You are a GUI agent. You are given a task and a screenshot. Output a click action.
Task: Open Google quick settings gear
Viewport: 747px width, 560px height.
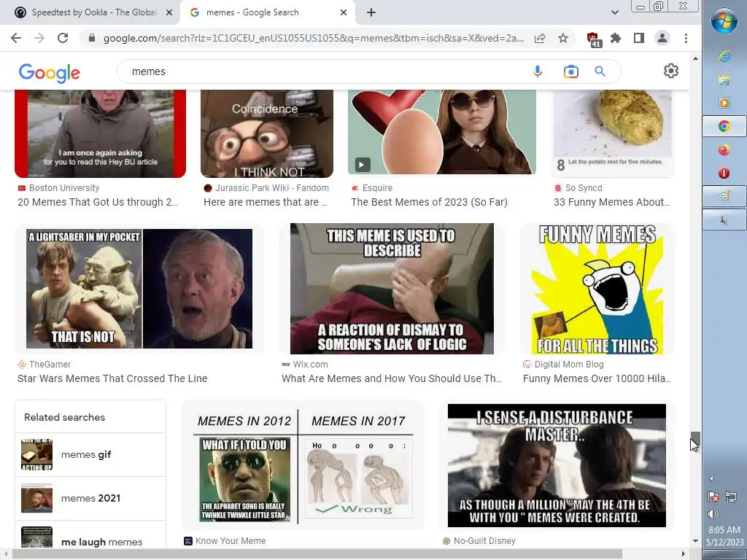click(671, 71)
